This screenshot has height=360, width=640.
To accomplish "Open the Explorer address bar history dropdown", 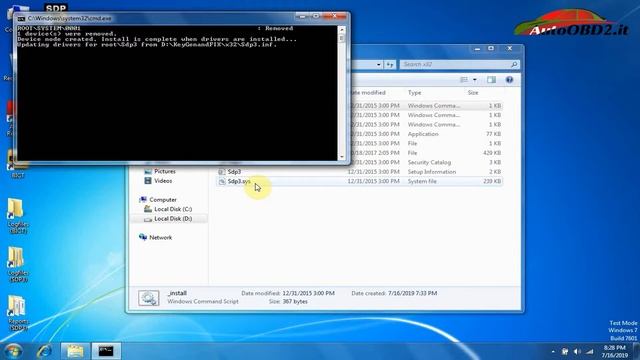I will pos(379,64).
